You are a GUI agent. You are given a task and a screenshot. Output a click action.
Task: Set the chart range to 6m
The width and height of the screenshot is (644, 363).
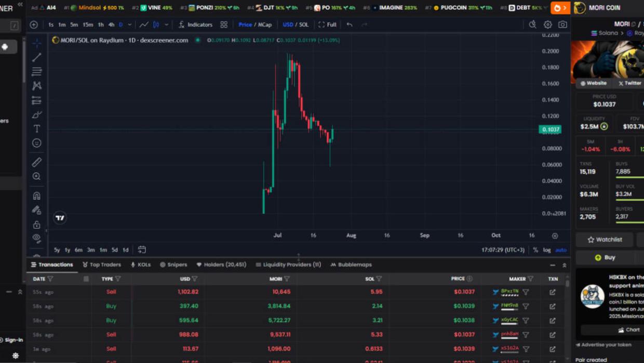coord(78,250)
